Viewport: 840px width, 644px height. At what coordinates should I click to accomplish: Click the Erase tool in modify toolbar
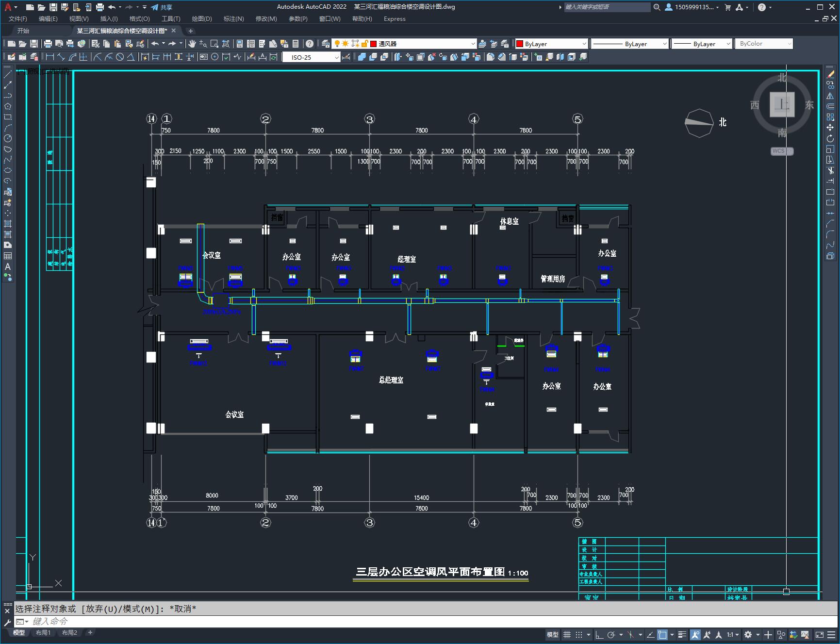click(830, 74)
